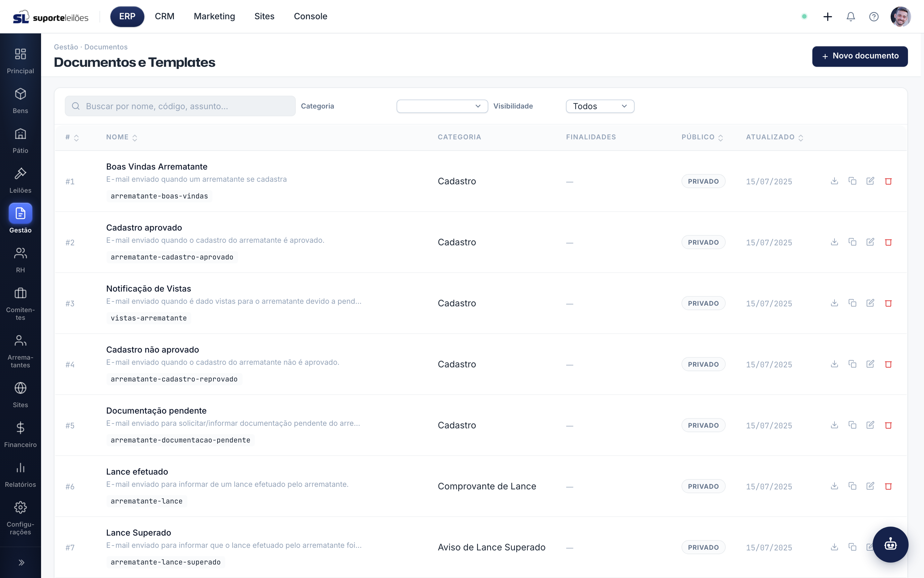Switch to the CRM tab
This screenshot has height=578, width=924.
pos(165,16)
